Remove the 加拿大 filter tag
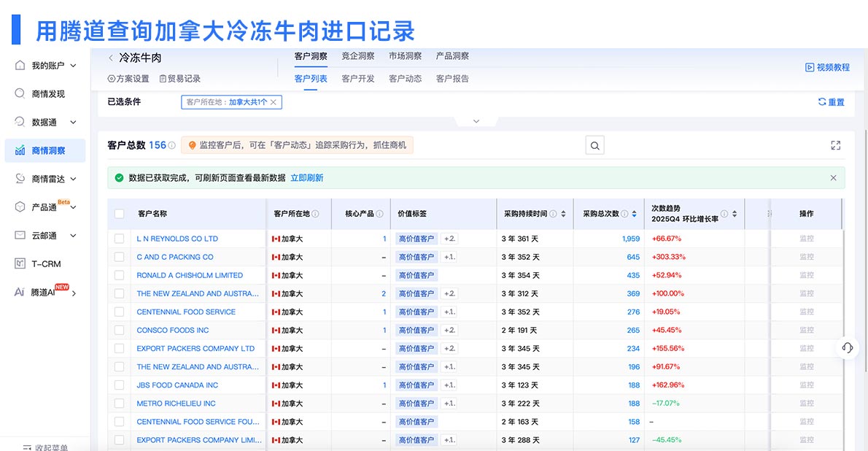Image resolution: width=868 pixels, height=451 pixels. coord(274,103)
